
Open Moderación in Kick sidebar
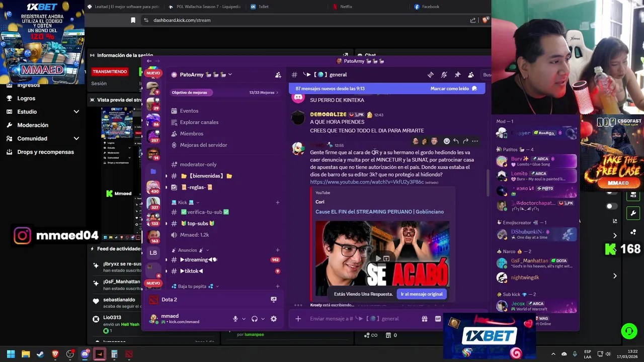(x=33, y=125)
